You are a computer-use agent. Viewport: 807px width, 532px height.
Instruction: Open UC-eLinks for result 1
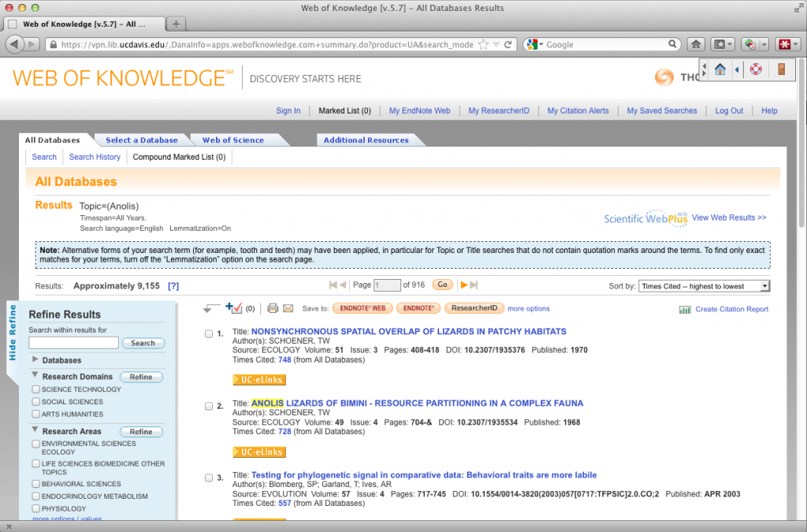(258, 380)
